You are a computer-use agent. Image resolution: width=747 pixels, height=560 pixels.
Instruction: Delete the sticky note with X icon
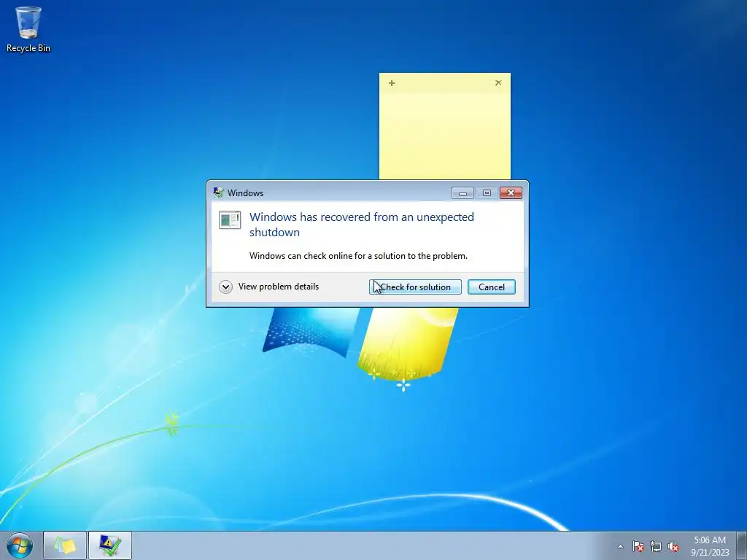coord(498,83)
